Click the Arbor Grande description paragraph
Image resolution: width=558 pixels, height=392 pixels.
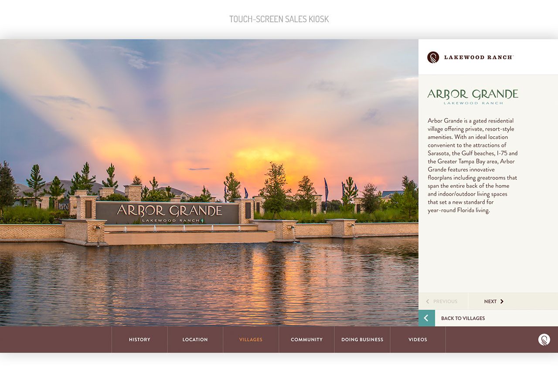coord(473,165)
